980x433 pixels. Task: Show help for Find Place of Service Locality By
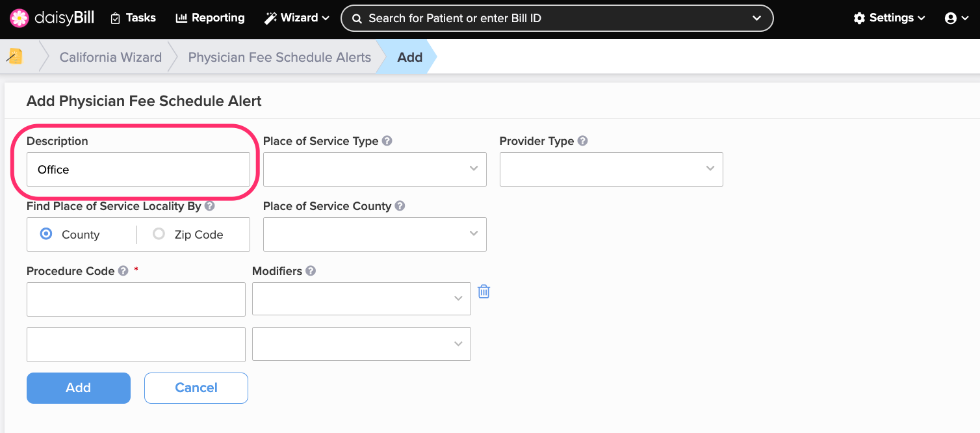click(210, 205)
